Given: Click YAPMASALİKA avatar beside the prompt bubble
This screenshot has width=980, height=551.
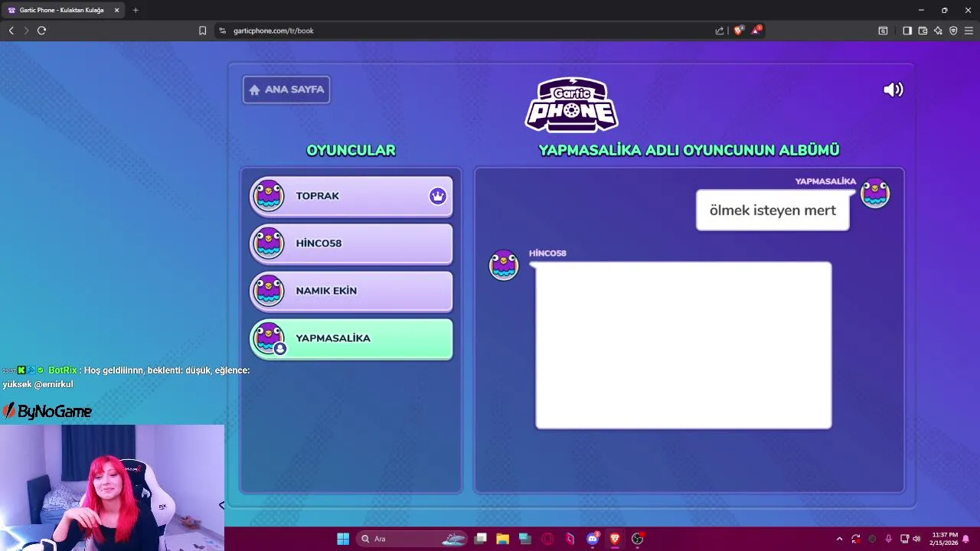Looking at the screenshot, I should coord(875,193).
